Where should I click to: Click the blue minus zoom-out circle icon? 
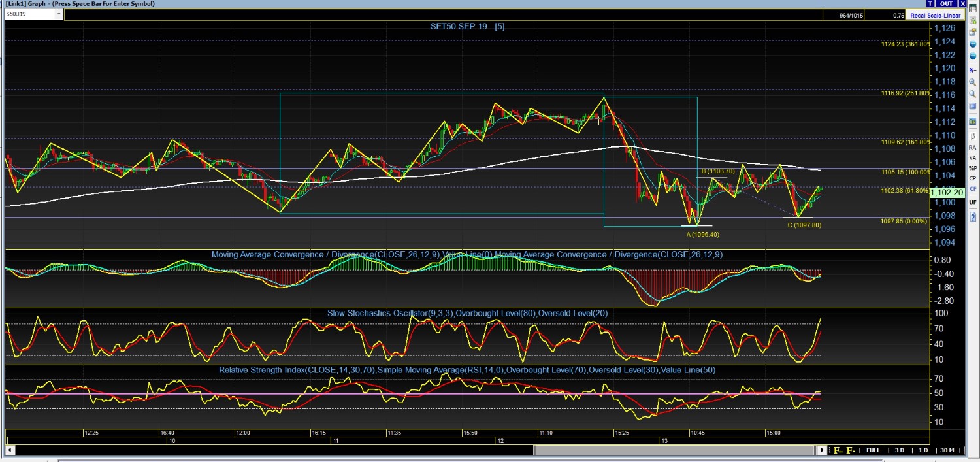(x=973, y=56)
